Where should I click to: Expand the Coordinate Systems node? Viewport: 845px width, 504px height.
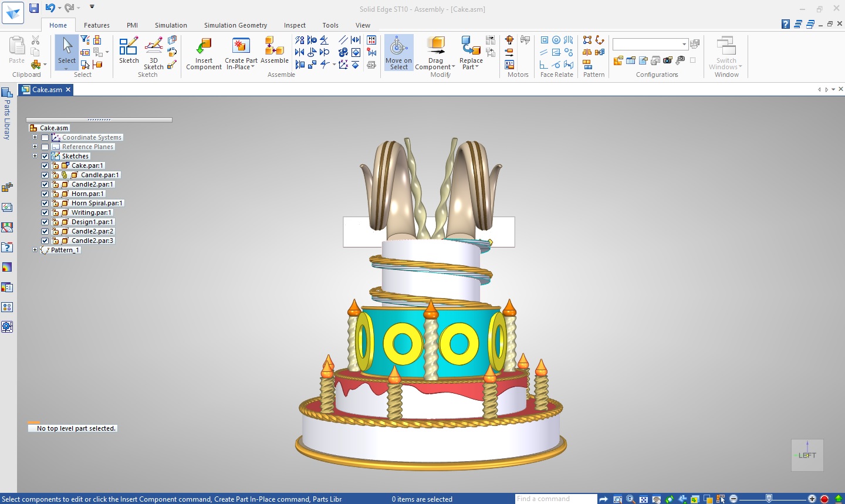pos(35,137)
